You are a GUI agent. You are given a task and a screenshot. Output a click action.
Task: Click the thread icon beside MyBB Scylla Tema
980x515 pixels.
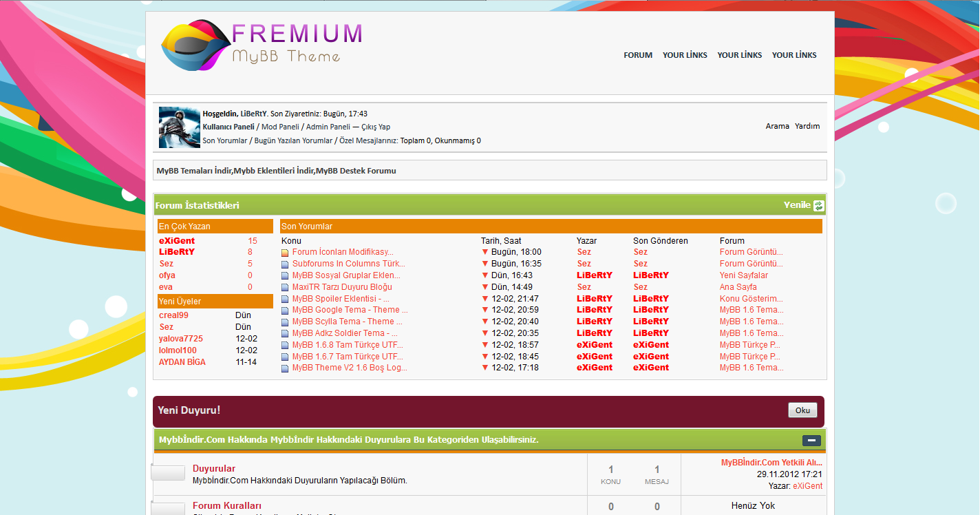[x=285, y=322]
